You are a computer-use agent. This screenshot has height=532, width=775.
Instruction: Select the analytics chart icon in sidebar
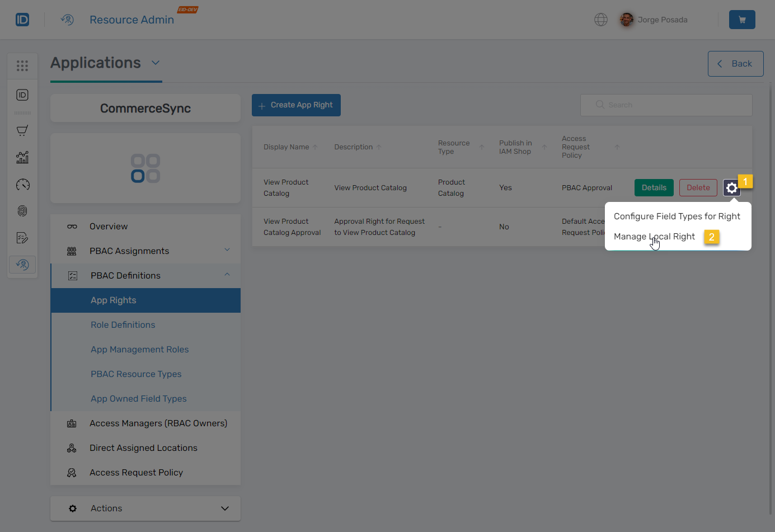(22, 157)
